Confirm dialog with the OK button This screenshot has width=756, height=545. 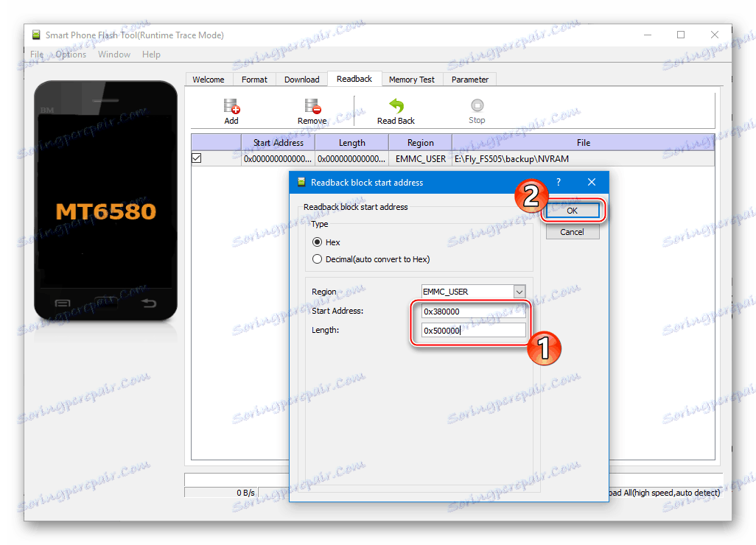pos(573,211)
